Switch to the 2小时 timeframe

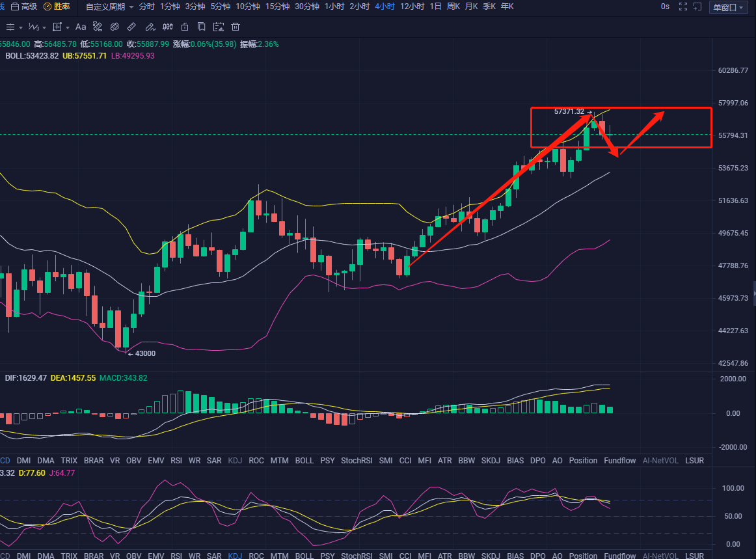click(359, 7)
